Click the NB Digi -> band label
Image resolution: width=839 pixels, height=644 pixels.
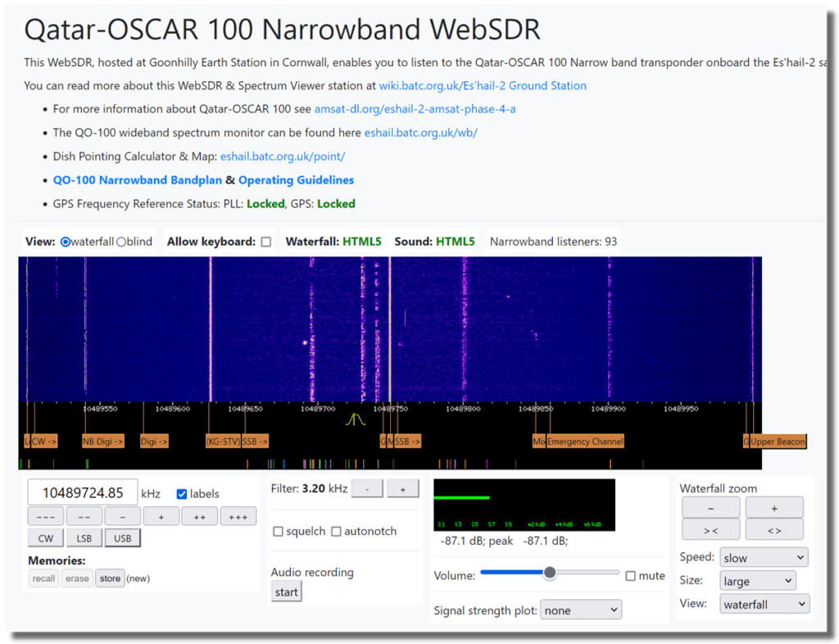pyautogui.click(x=102, y=442)
